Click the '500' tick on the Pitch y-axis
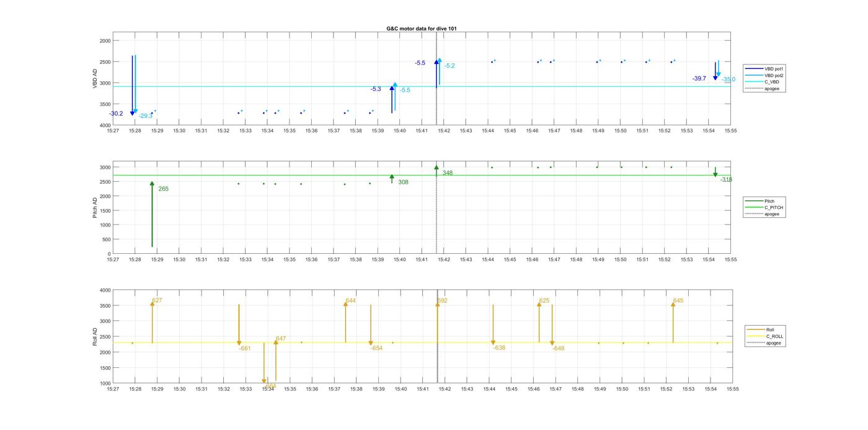The image size is (868, 430). coord(107,240)
